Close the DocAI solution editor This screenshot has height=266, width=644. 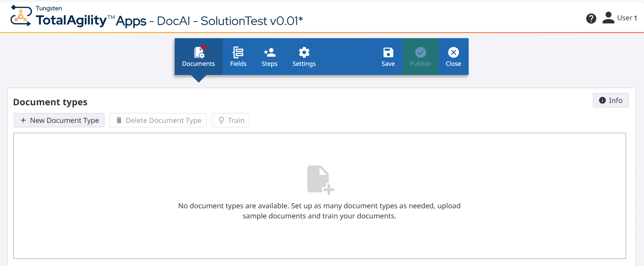click(453, 57)
